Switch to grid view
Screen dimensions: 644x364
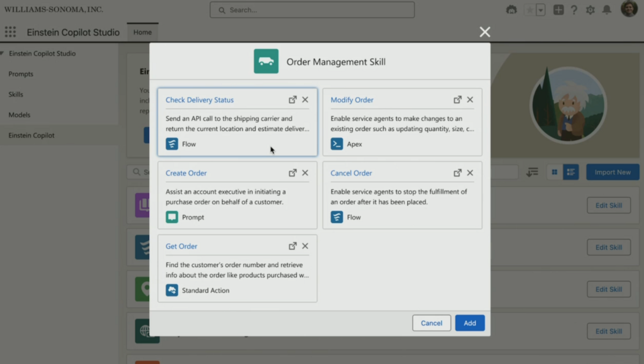[x=554, y=172]
